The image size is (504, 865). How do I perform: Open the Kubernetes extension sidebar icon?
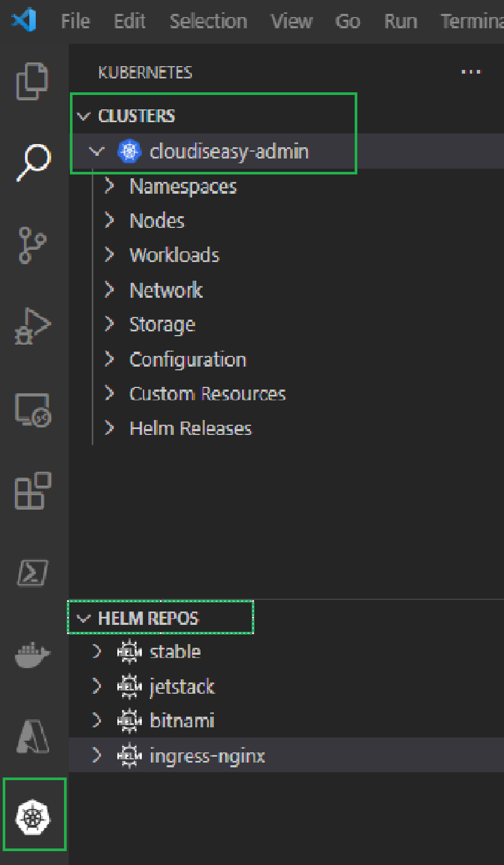(34, 817)
